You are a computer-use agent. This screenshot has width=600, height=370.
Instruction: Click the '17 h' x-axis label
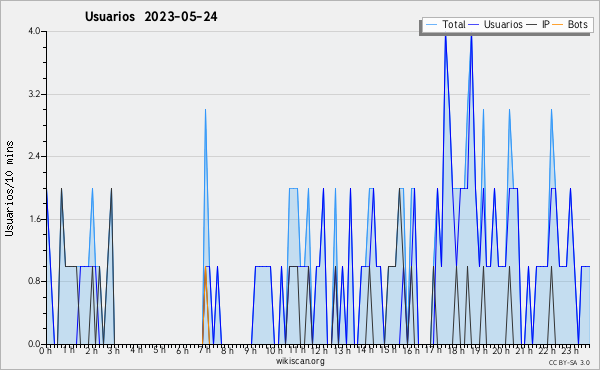tap(434, 350)
